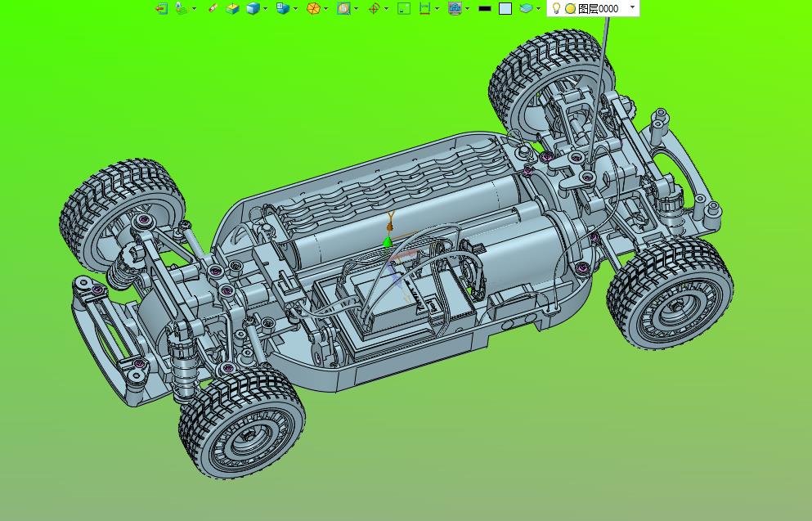The height and width of the screenshot is (521, 812).
Task: Click the black line color swatch
Action: 485,8
